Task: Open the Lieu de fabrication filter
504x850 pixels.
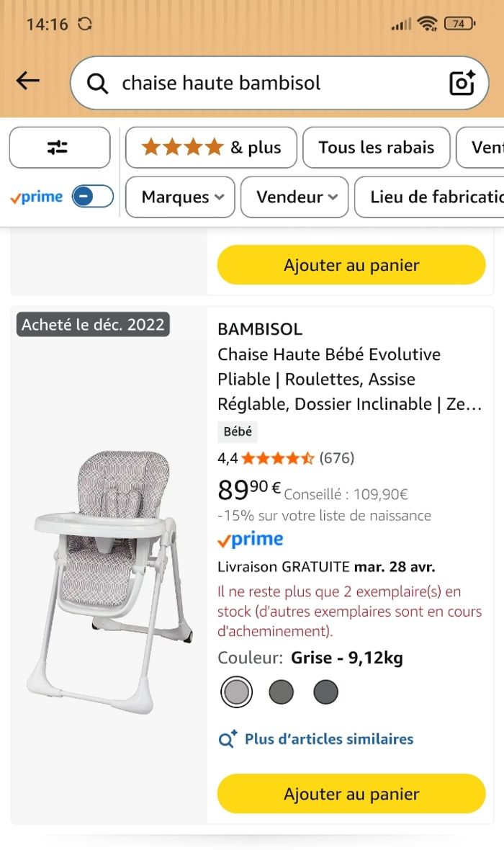Action: click(432, 197)
